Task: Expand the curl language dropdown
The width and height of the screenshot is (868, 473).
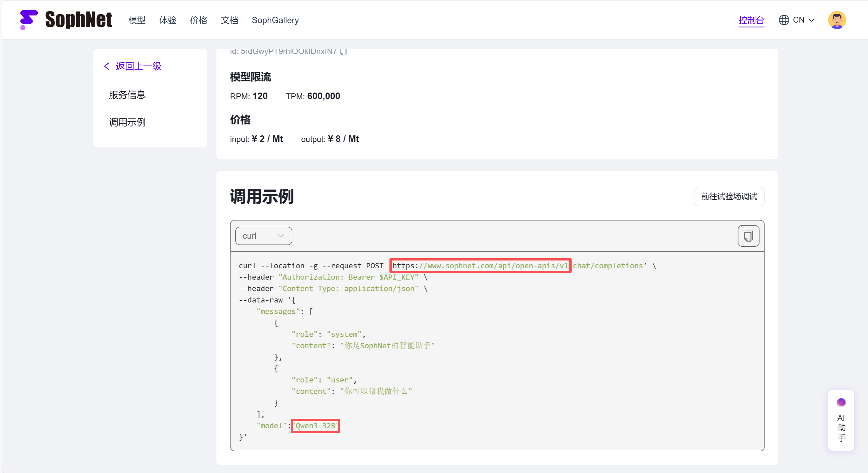Action: (x=264, y=236)
